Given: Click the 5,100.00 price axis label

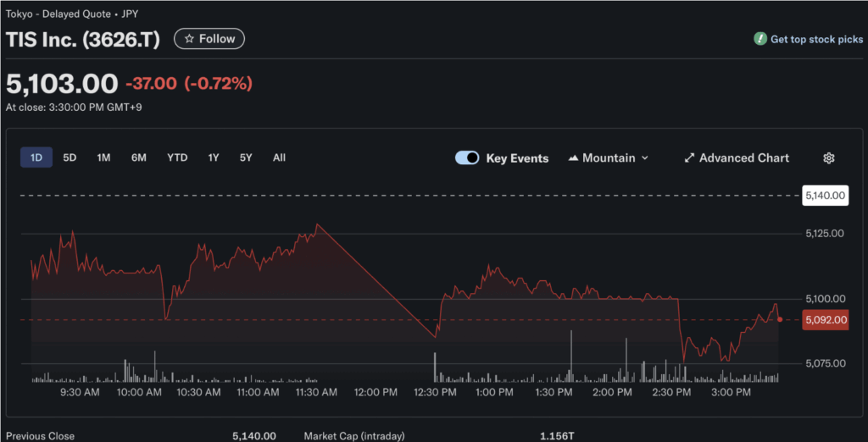Looking at the screenshot, I should 825,299.
